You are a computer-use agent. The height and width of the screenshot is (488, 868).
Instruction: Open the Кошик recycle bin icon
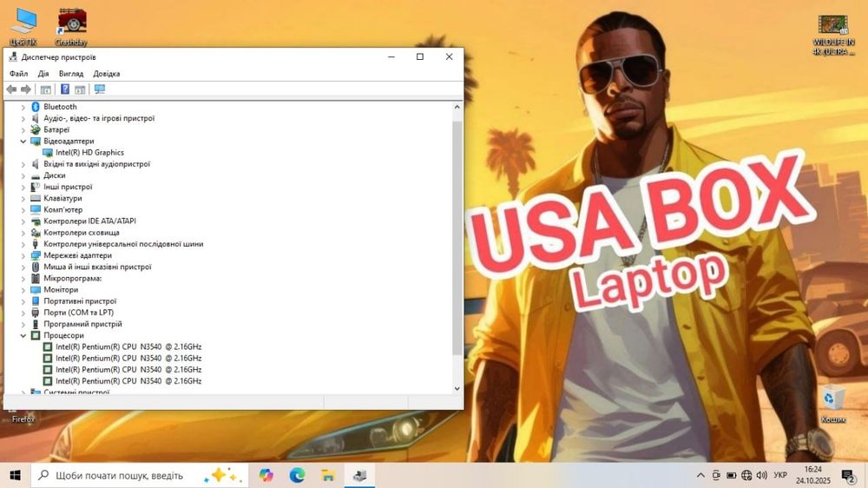coord(833,405)
